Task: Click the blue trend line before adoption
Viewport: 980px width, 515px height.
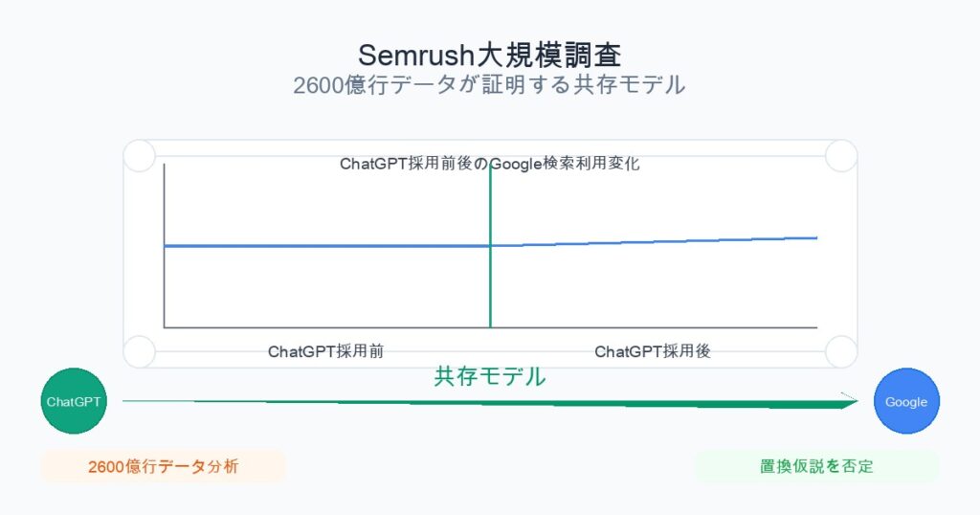Action: (x=325, y=246)
